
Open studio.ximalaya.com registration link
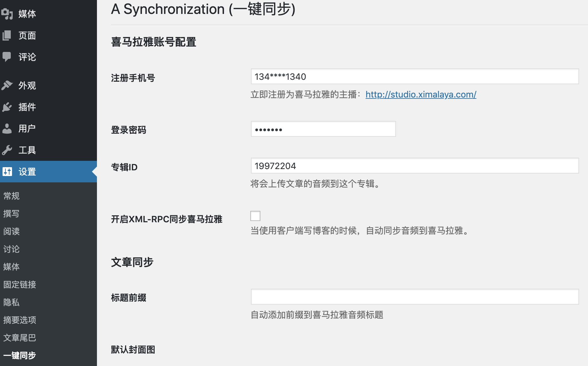pyautogui.click(x=421, y=94)
